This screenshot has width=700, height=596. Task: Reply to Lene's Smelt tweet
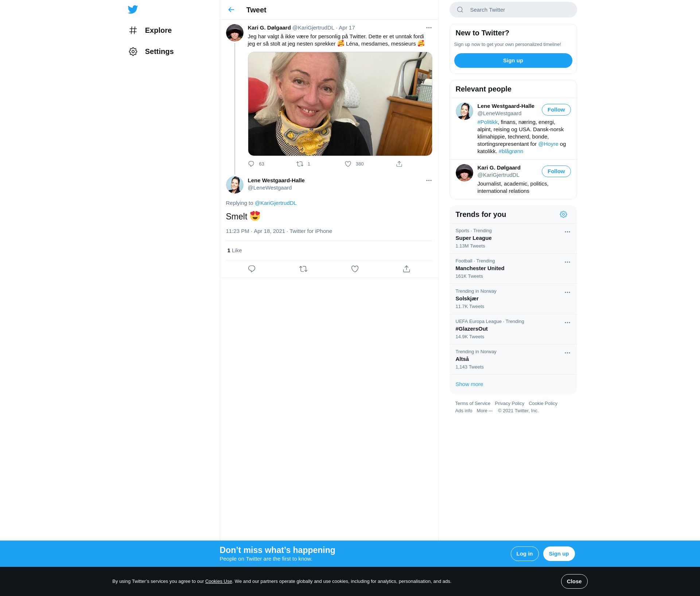pos(252,269)
